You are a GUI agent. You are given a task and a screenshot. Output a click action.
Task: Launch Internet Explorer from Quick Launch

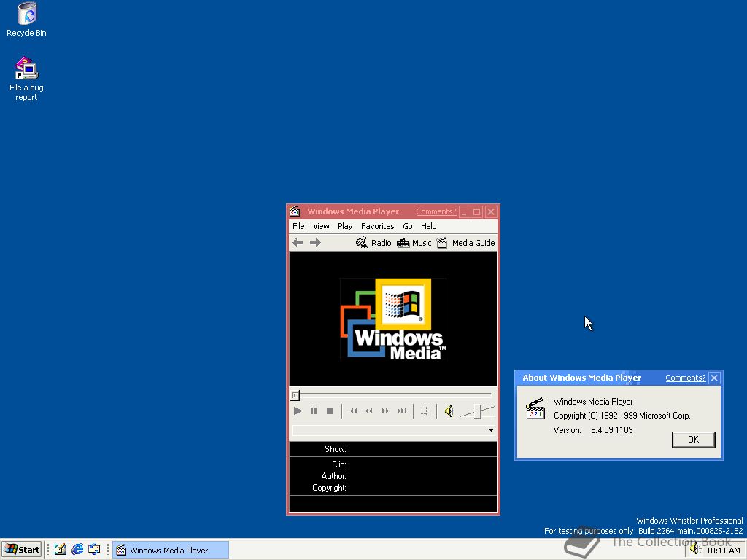click(77, 550)
